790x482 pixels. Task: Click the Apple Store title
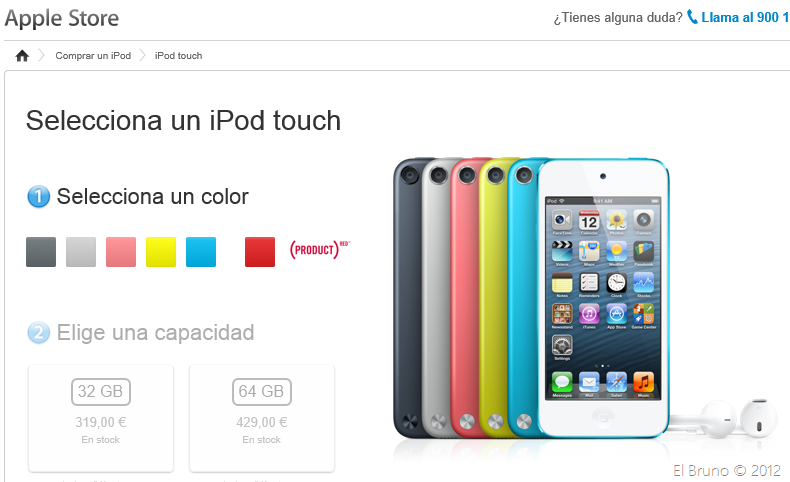click(62, 18)
